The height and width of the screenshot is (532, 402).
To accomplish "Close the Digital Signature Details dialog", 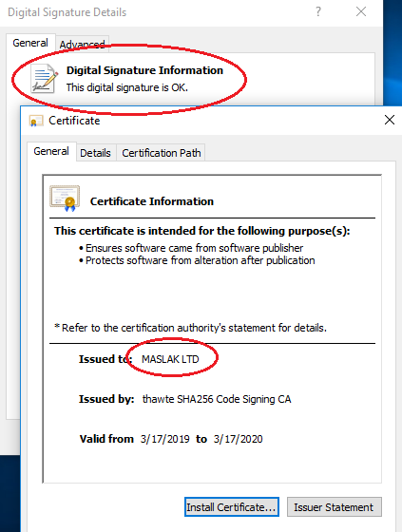I will pyautogui.click(x=361, y=11).
